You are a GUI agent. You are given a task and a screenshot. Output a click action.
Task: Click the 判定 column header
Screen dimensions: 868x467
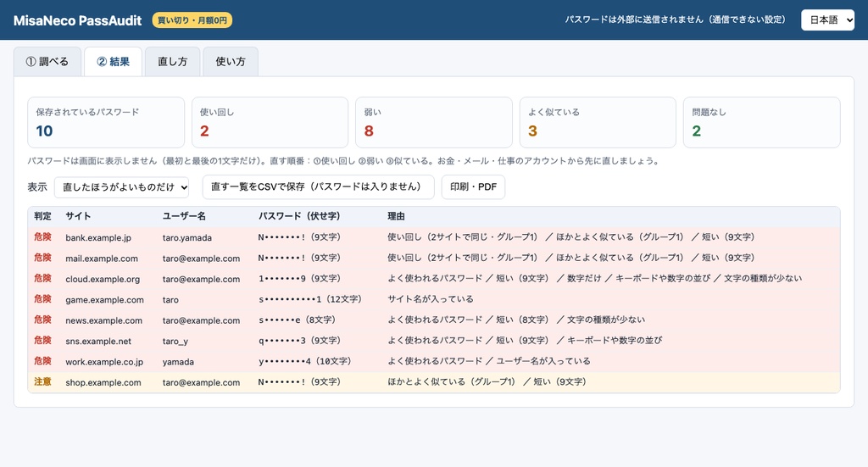[x=42, y=216]
